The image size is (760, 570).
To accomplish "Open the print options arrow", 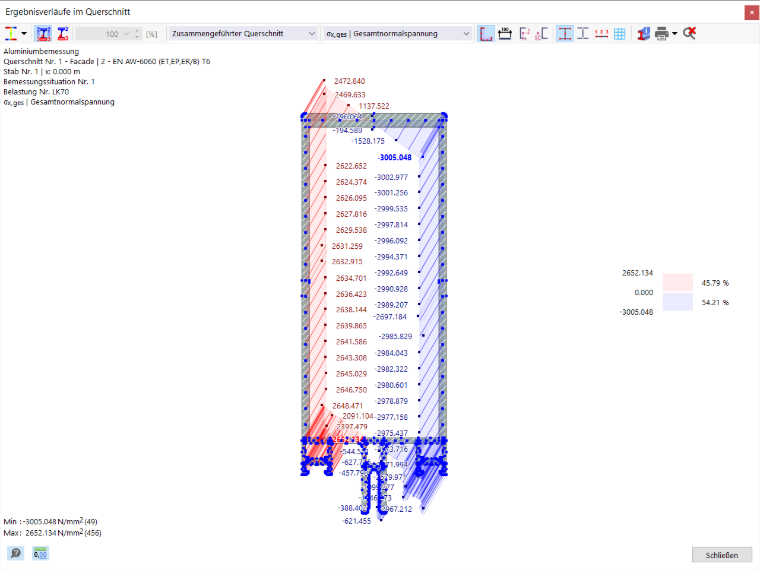I will [x=675, y=33].
